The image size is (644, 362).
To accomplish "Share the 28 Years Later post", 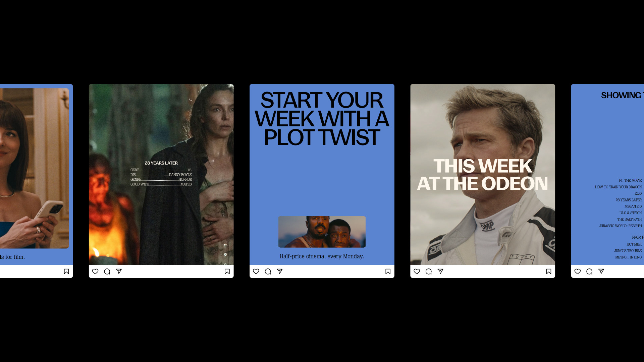I will click(x=119, y=271).
